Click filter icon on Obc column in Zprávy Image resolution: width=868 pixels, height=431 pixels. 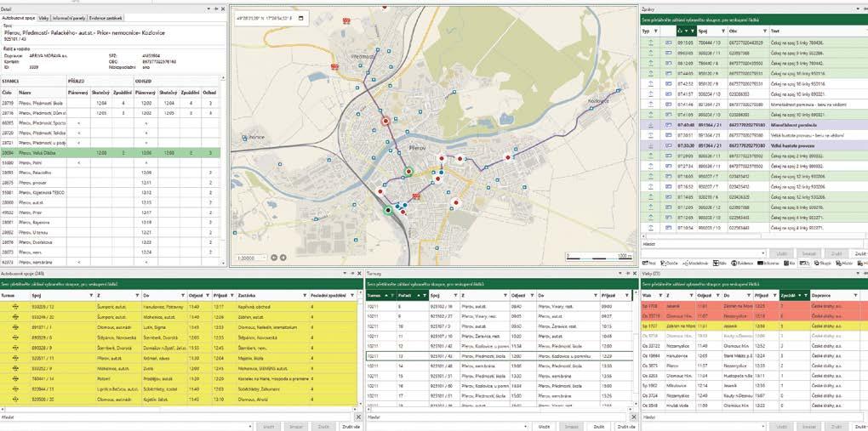[x=765, y=31]
